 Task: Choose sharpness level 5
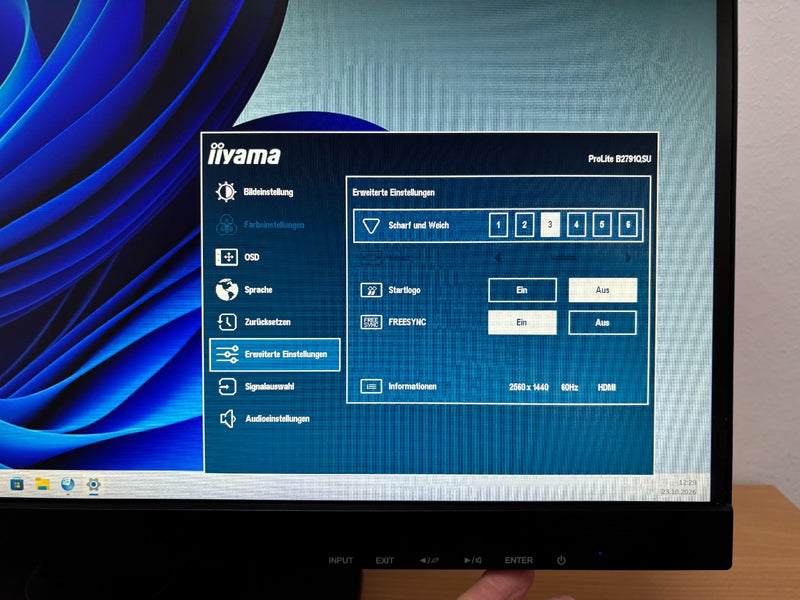click(x=602, y=225)
